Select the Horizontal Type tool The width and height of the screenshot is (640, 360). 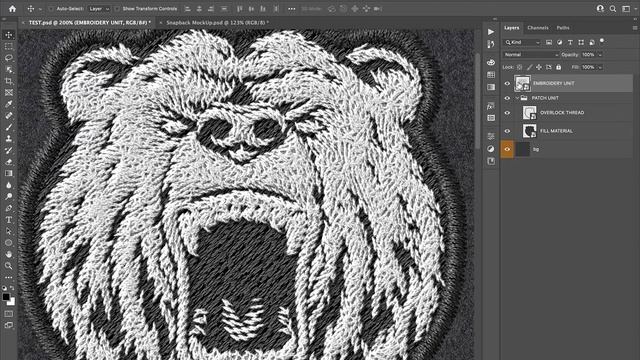tap(9, 220)
